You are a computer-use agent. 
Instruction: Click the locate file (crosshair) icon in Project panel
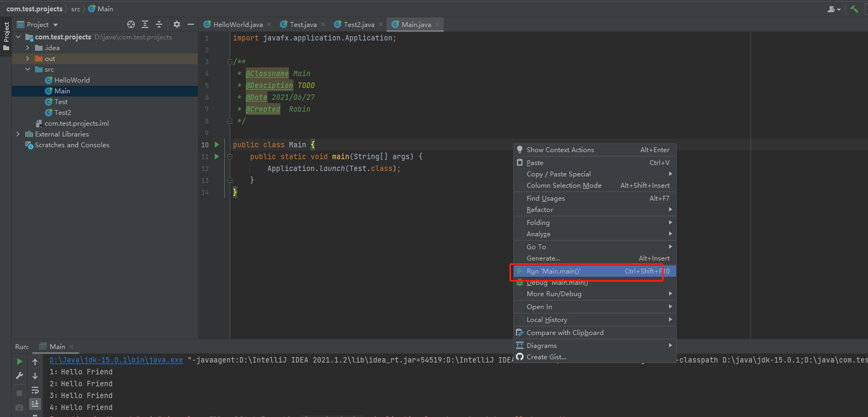coord(130,24)
